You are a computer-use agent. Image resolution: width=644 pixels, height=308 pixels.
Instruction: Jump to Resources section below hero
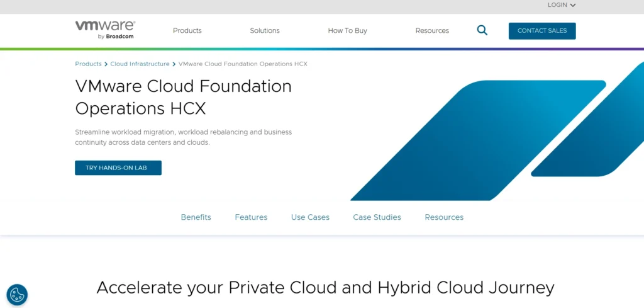(444, 217)
